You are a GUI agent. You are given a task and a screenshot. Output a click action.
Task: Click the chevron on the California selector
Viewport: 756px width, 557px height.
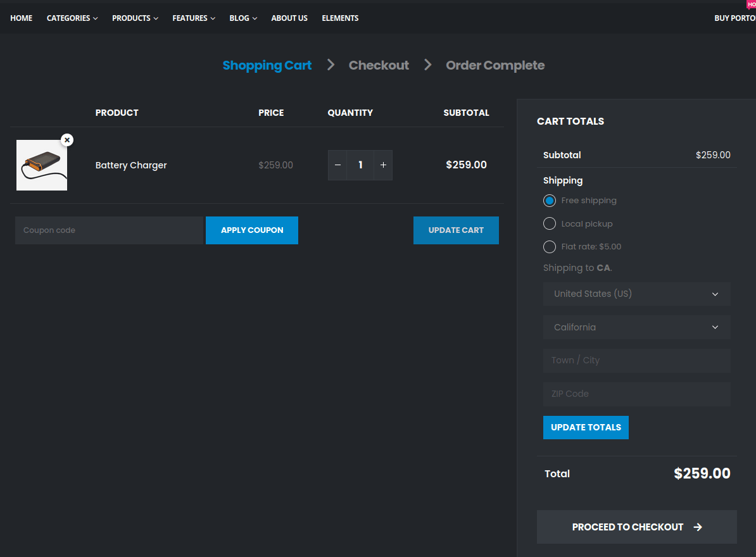(715, 327)
